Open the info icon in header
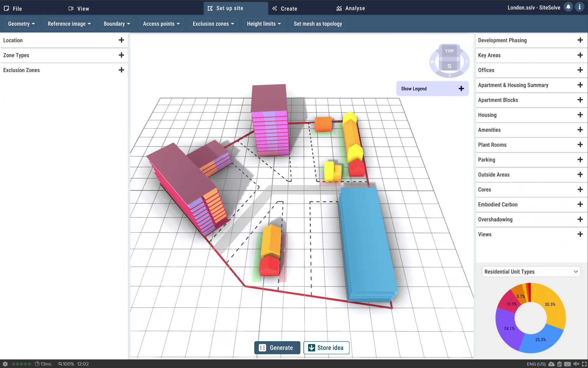The width and height of the screenshot is (588, 368). pos(579,7)
